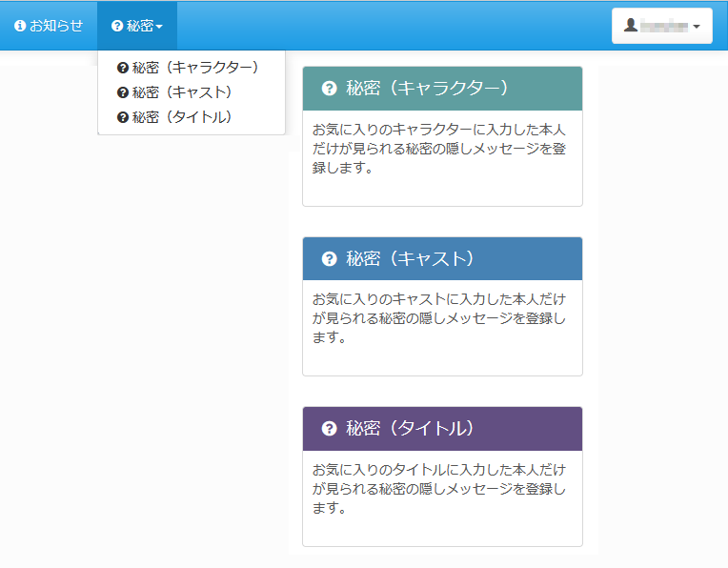The height and width of the screenshot is (568, 728).
Task: Open the teal 秘密（キャラクター） panel heading title
Action: (428, 89)
